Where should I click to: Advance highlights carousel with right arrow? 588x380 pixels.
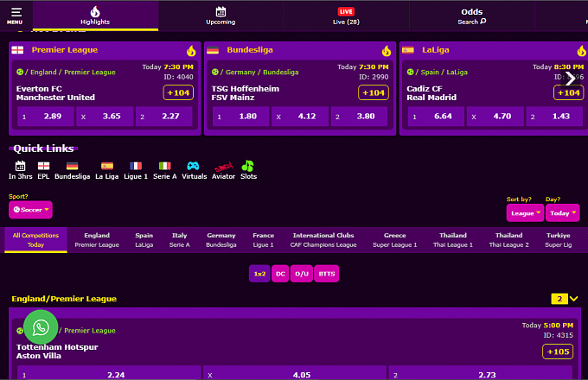pos(571,79)
